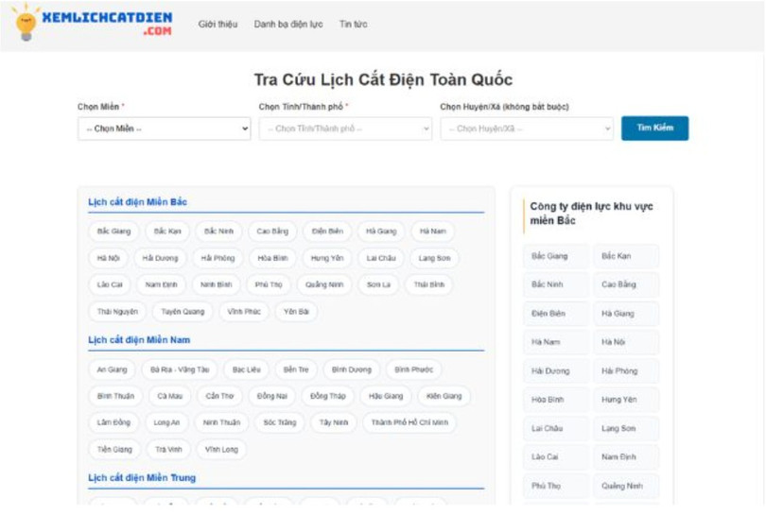This screenshot has width=766, height=532.
Task: Open Quảng Ninh power cut schedule
Action: point(324,284)
